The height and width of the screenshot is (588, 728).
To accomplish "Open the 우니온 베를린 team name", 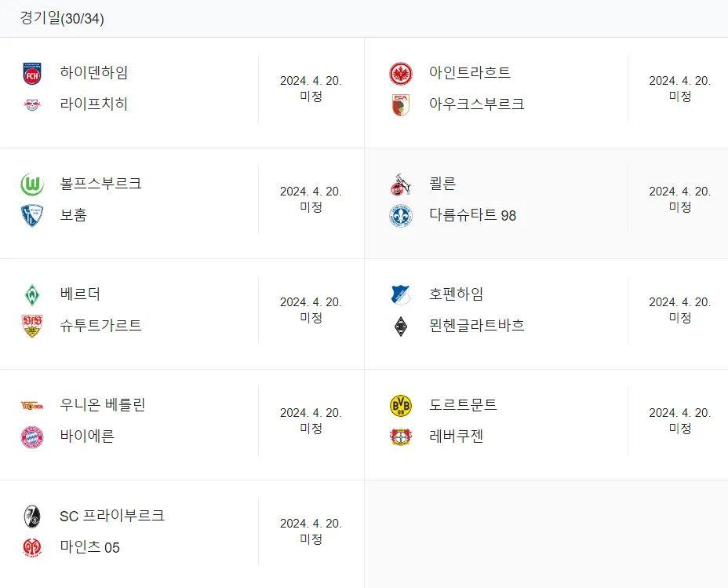I will click(x=103, y=404).
